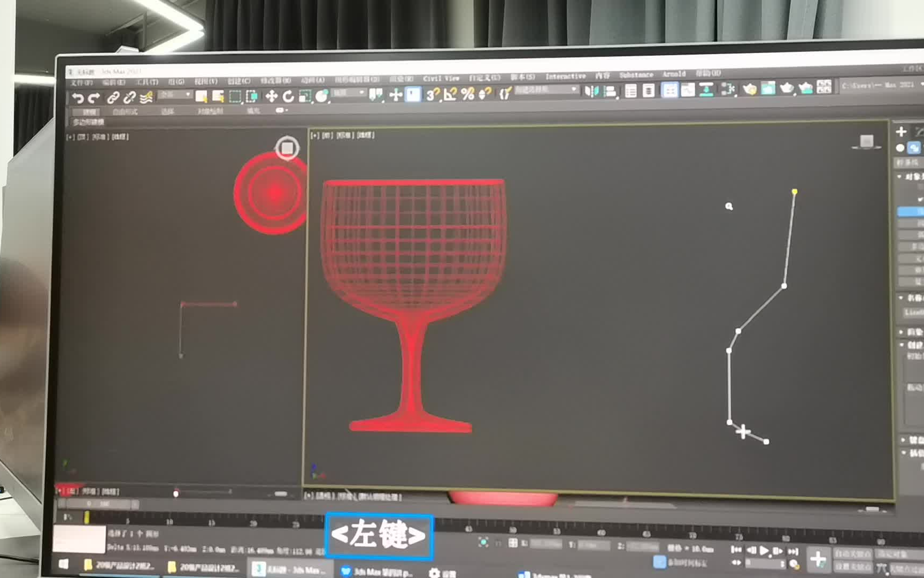
Task: Open the Arnold menu
Action: [x=674, y=74]
